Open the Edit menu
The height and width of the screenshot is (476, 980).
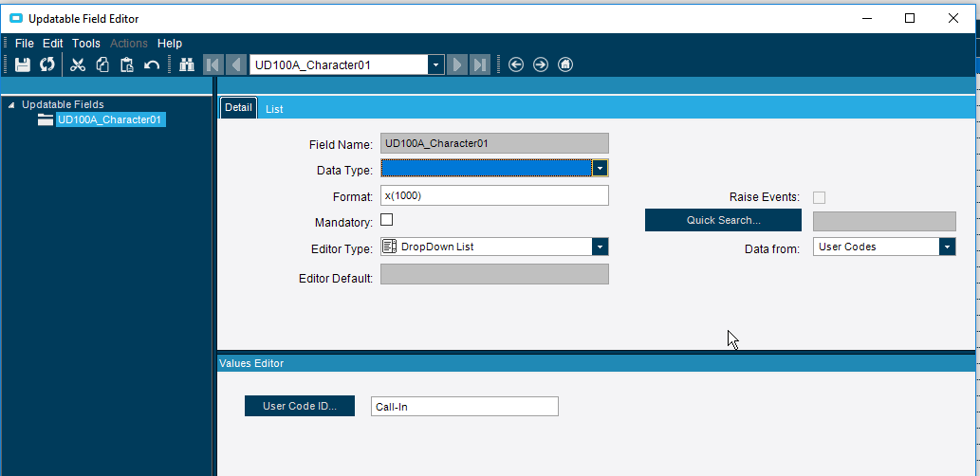point(52,43)
